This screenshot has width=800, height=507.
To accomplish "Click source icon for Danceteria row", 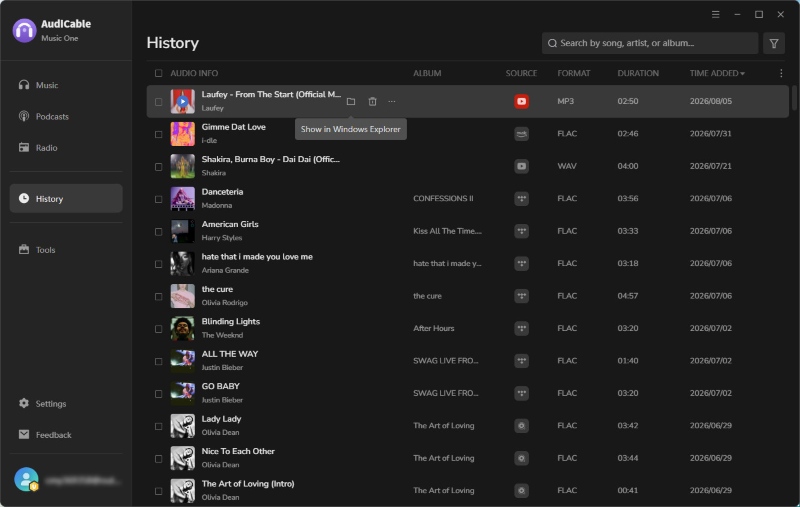I will [x=521, y=199].
